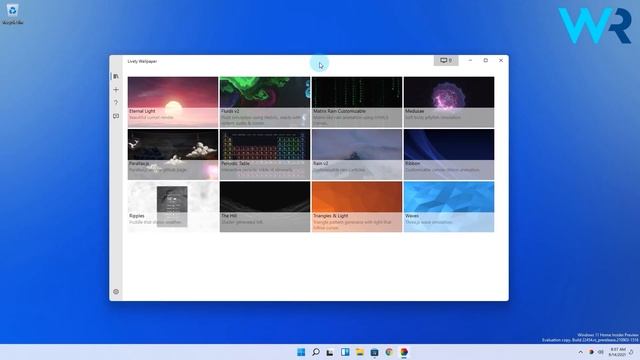Click the Lively Wallpaper taskbar icon
The width and height of the screenshot is (640, 360).
(x=404, y=352)
